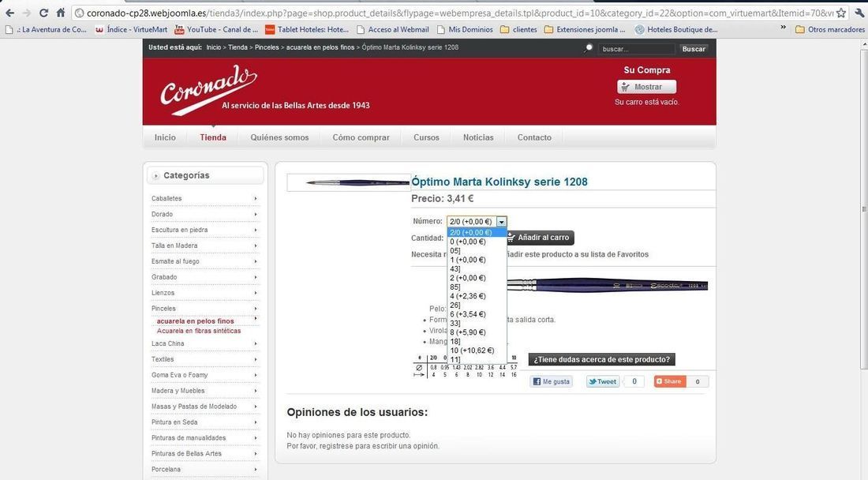Click the Añadir al carro button
The image size is (868, 480).
[x=539, y=238]
